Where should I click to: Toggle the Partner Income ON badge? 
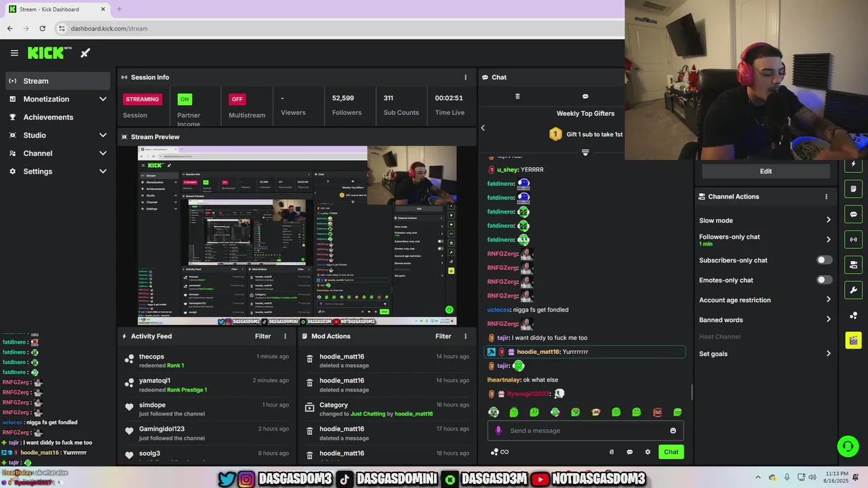pos(184,99)
